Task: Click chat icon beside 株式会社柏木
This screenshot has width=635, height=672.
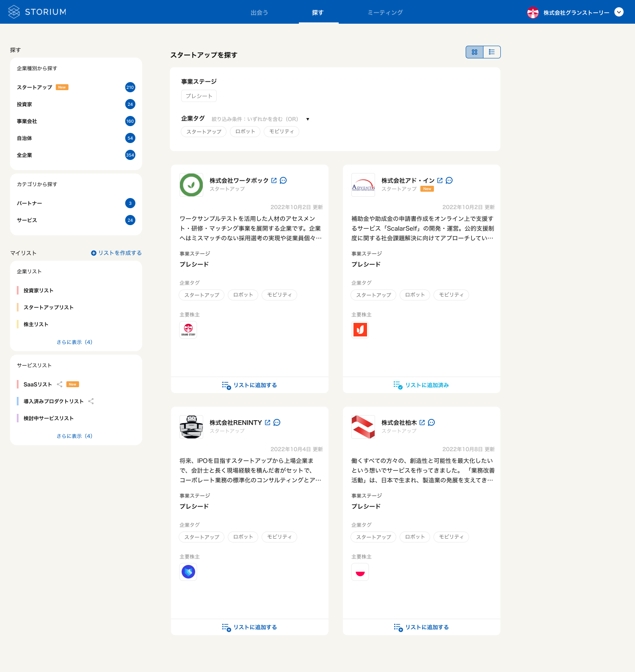Action: coord(431,422)
